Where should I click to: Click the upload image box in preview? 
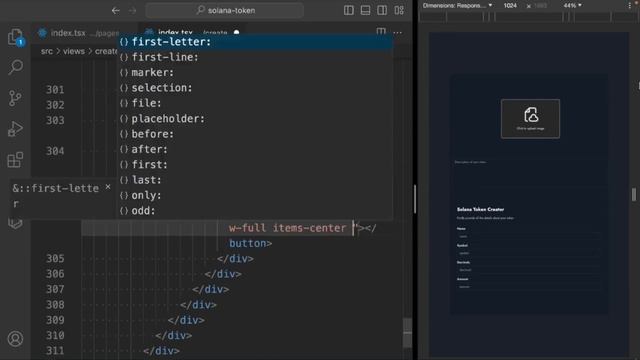530,118
